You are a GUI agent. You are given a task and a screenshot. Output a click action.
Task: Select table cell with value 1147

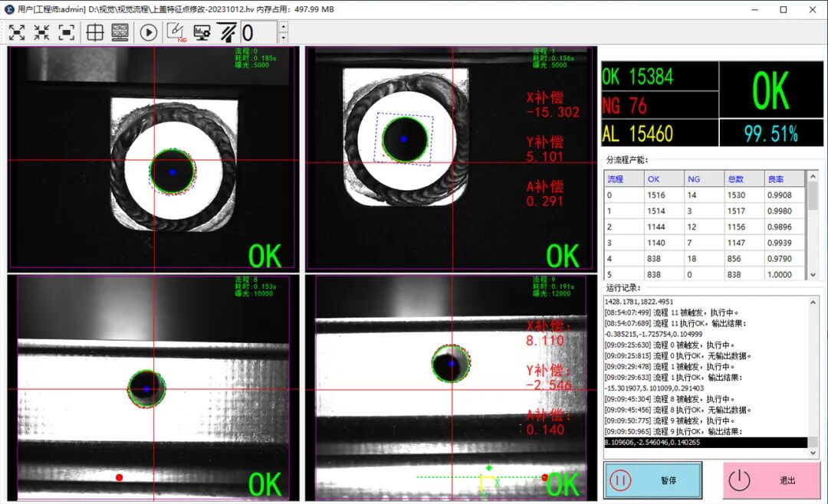[744, 242]
